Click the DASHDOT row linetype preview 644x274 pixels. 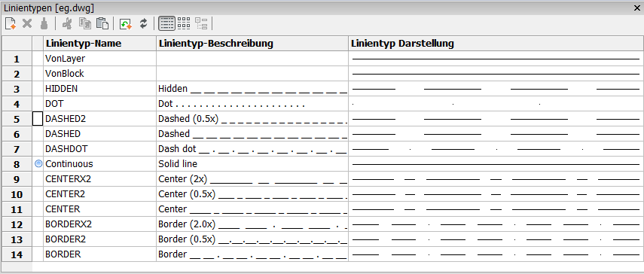(x=496, y=149)
